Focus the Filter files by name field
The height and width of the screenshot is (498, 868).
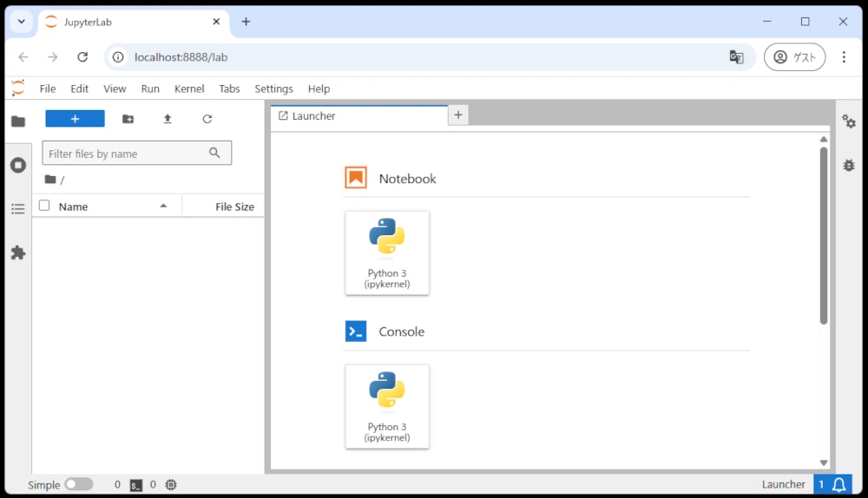pos(137,154)
